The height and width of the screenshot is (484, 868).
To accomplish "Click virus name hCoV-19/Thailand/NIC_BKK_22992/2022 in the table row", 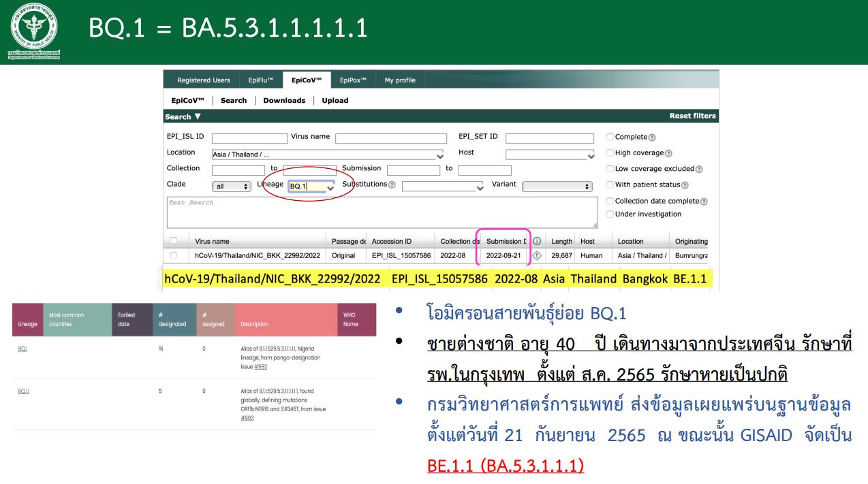I will (x=258, y=256).
